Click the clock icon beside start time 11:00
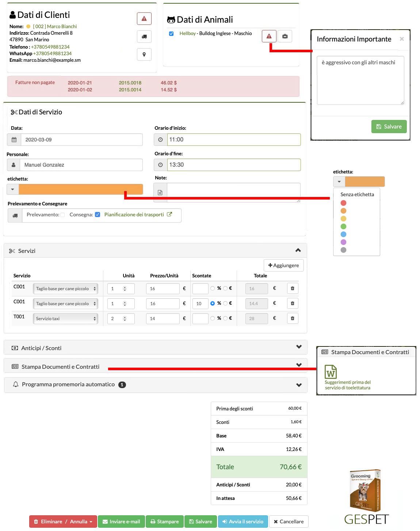The image size is (420, 531). pos(160,140)
